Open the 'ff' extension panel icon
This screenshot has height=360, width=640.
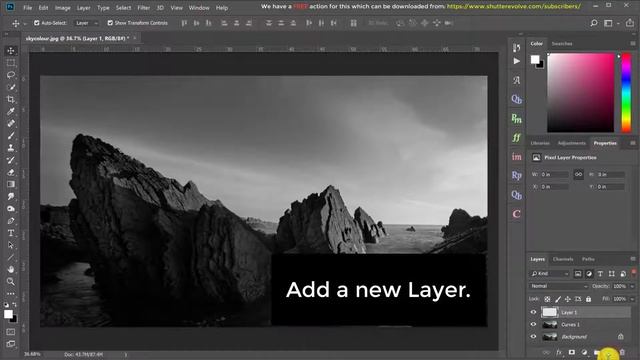pyautogui.click(x=517, y=138)
